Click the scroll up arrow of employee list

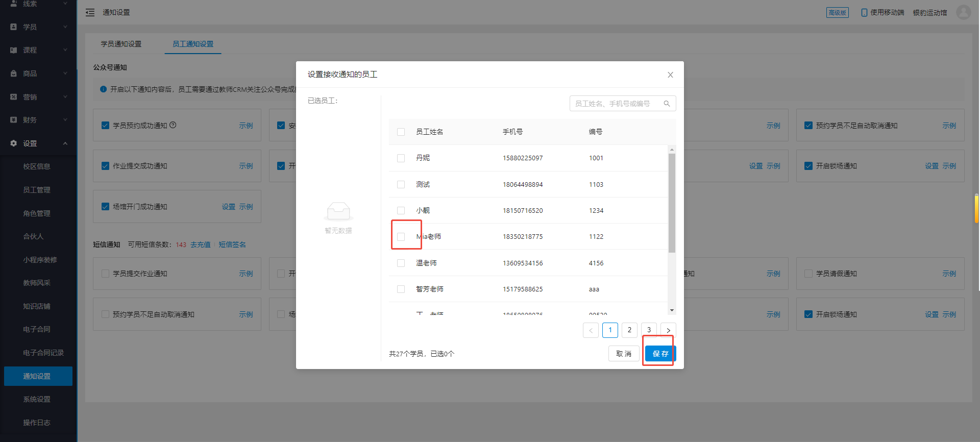(x=672, y=150)
